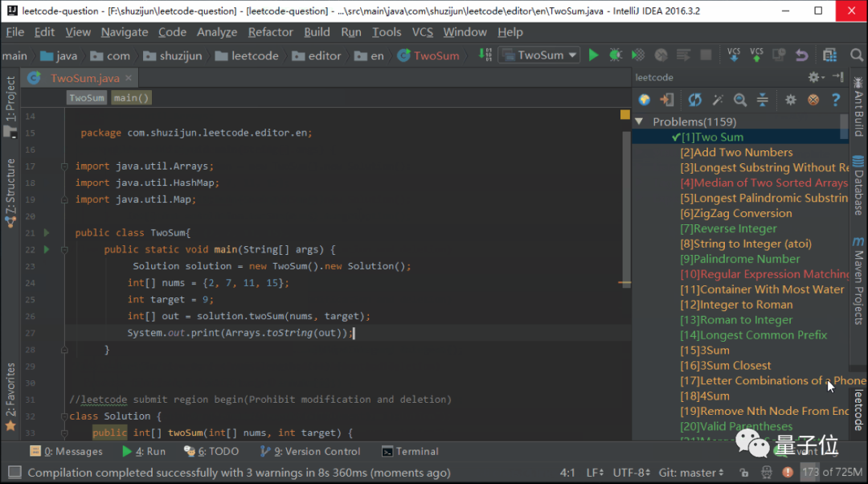Open the leetcode plugin settings gear
Image resolution: width=868 pixels, height=484 pixels.
[x=791, y=100]
